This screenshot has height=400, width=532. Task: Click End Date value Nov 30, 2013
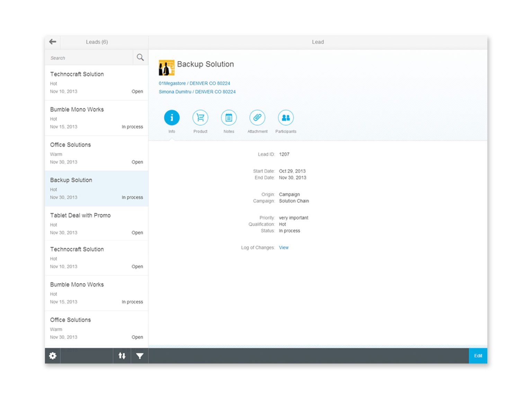(293, 177)
